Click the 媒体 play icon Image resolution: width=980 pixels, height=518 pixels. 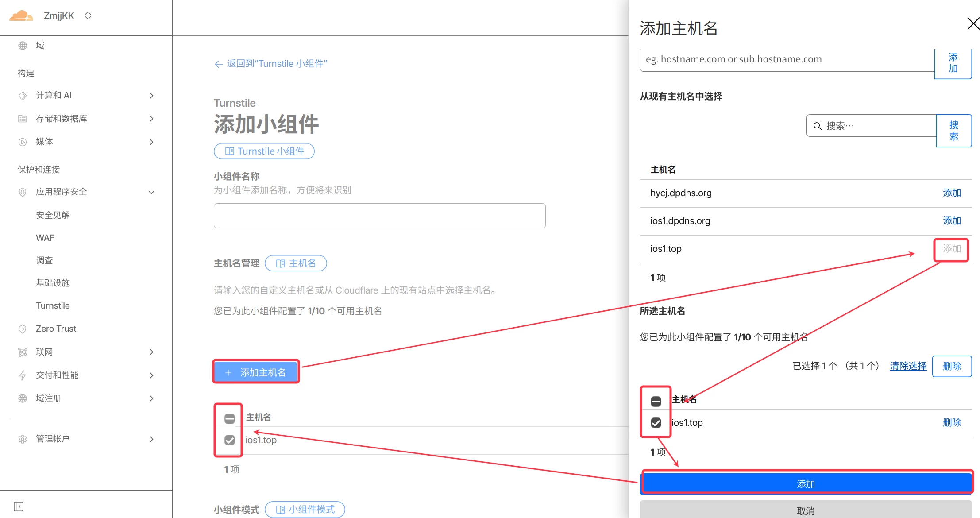point(23,142)
